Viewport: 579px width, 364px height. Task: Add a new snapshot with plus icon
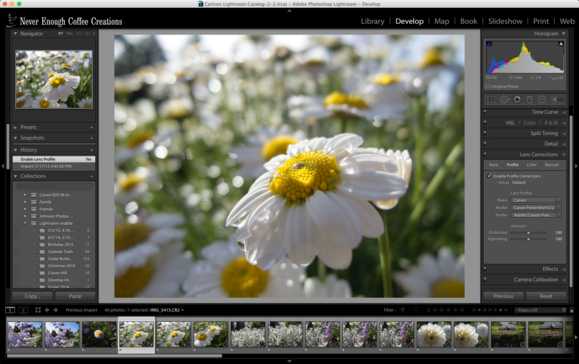[x=92, y=138]
